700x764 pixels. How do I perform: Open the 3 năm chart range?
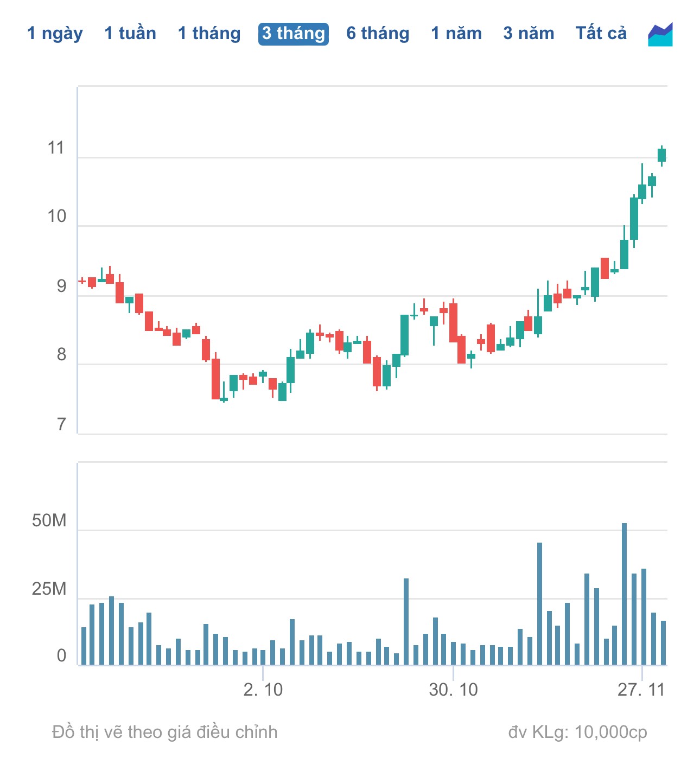[x=529, y=34]
